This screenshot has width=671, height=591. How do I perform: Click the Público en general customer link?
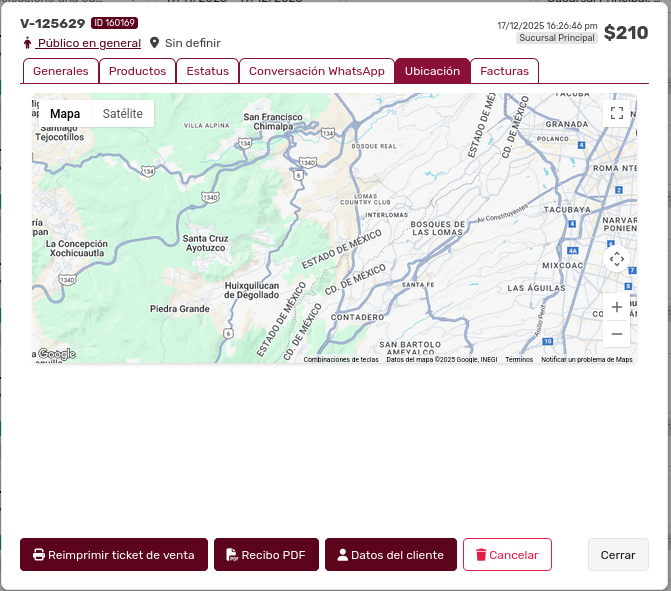tap(88, 43)
